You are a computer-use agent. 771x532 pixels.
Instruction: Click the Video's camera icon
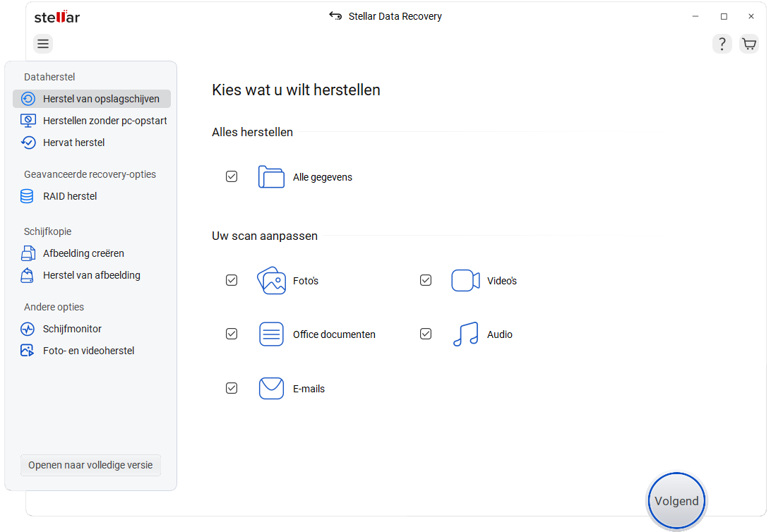(466, 281)
